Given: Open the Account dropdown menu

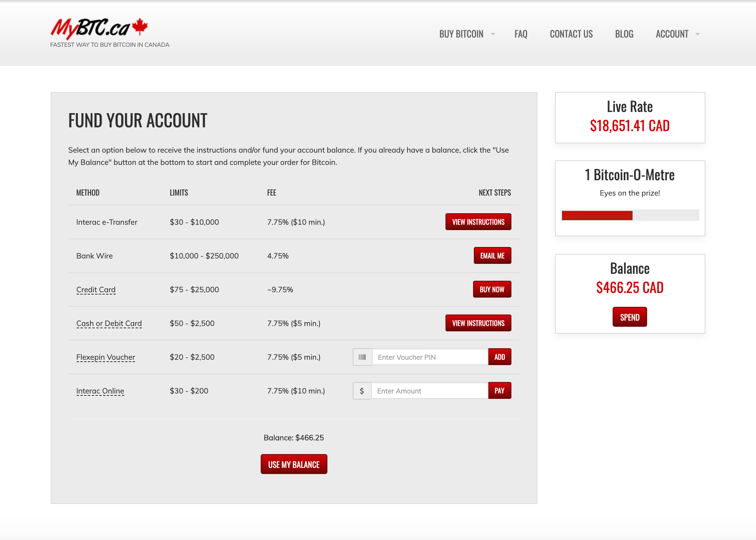Looking at the screenshot, I should tap(672, 34).
